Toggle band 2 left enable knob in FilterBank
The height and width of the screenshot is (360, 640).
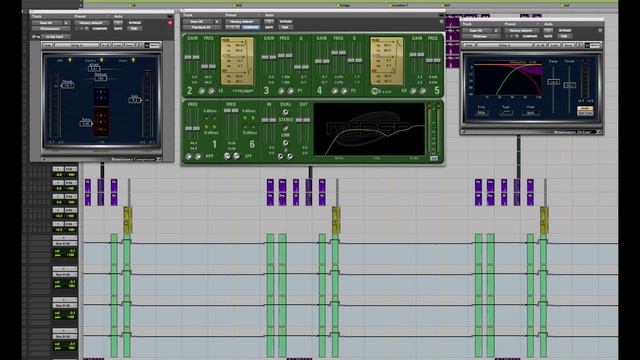[x=201, y=91]
